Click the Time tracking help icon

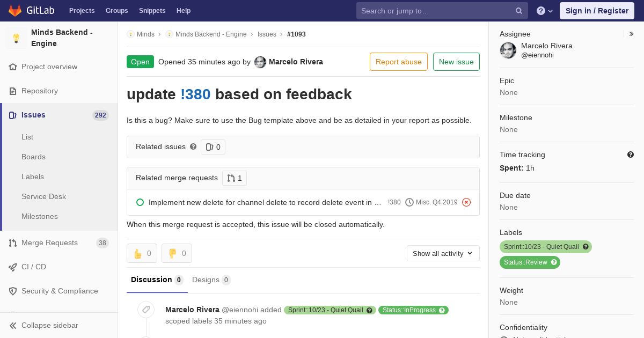pos(631,155)
